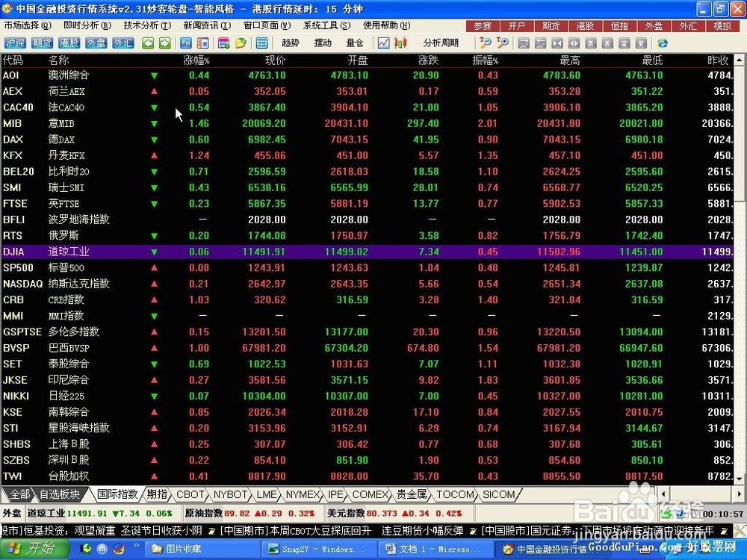The height and width of the screenshot is (560, 747).
Task: Click the gray left-arrow chart icon
Action: click(540, 43)
